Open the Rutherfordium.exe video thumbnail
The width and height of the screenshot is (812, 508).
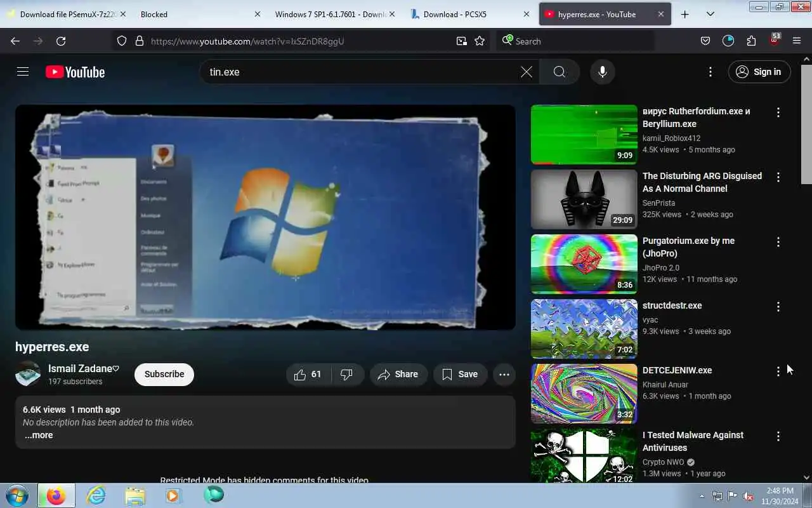point(584,135)
